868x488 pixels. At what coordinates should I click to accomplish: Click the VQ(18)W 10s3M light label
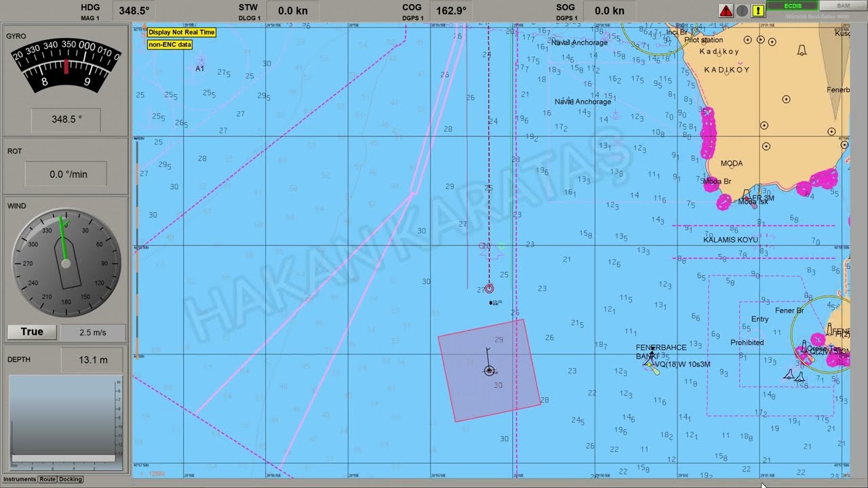point(682,365)
